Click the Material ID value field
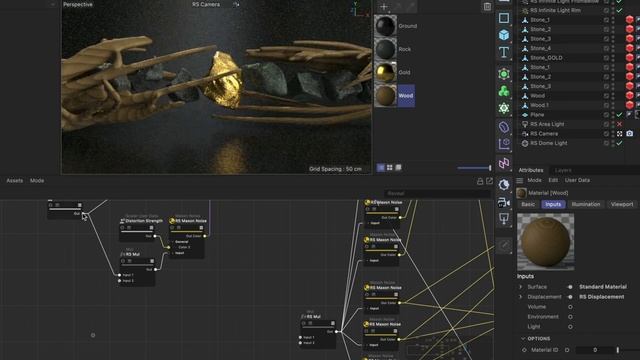Viewport: 640px width, 360px height. [595, 350]
